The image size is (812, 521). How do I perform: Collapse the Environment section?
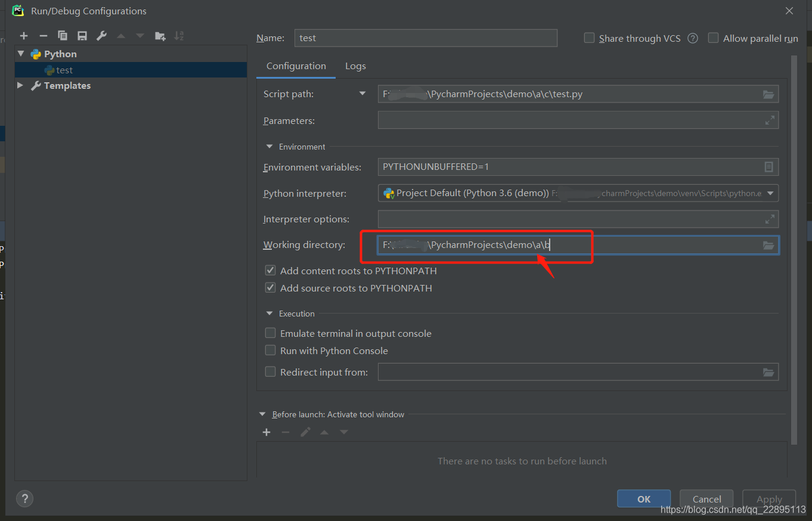[269, 147]
